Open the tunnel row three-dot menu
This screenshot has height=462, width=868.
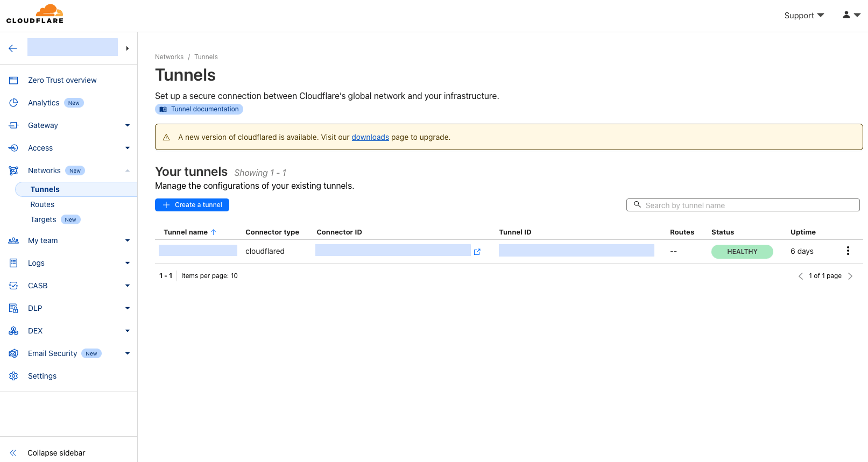(x=848, y=251)
